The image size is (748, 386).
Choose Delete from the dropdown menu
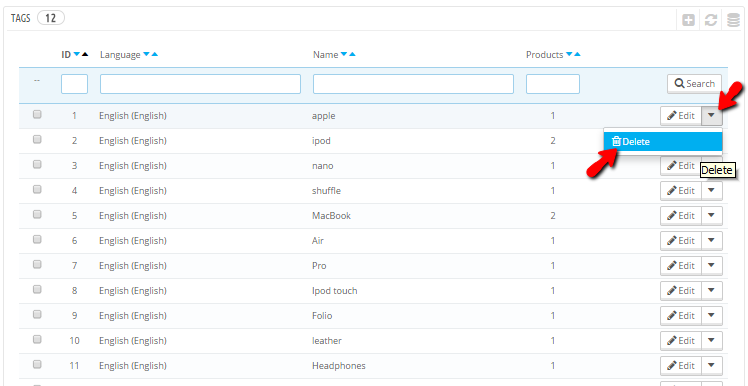[663, 142]
